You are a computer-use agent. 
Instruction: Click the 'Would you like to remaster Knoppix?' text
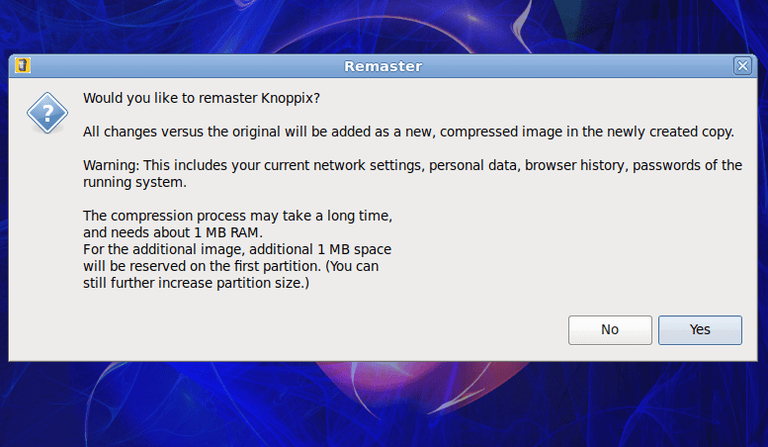[202, 98]
